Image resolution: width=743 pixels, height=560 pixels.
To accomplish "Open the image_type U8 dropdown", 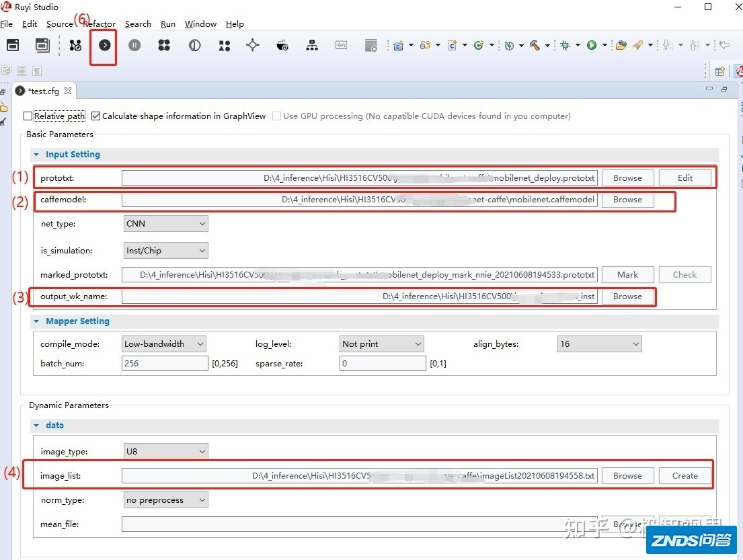I will coord(165,452).
